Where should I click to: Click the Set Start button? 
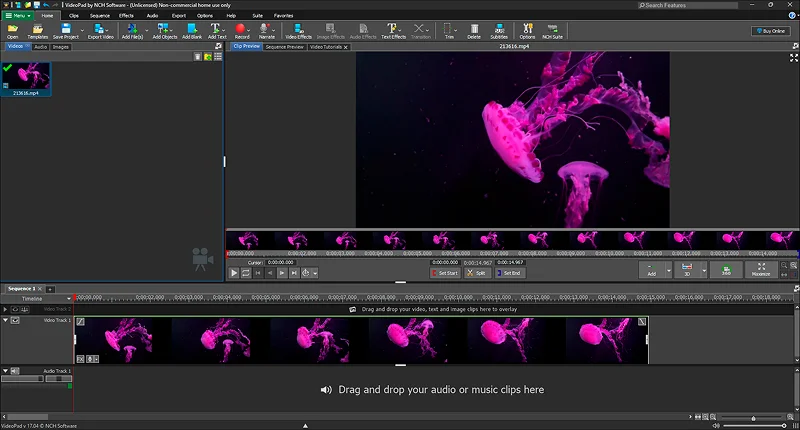coord(445,273)
